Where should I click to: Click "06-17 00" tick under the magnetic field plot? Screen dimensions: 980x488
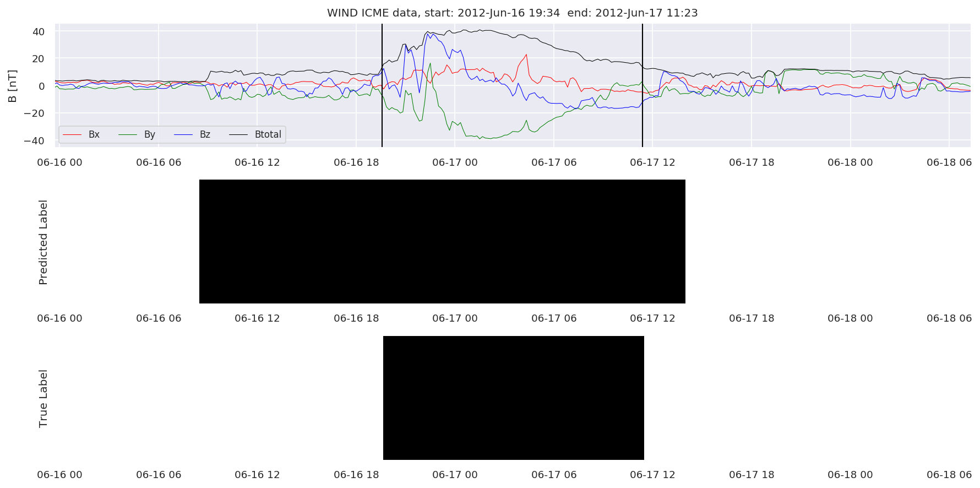pos(455,162)
